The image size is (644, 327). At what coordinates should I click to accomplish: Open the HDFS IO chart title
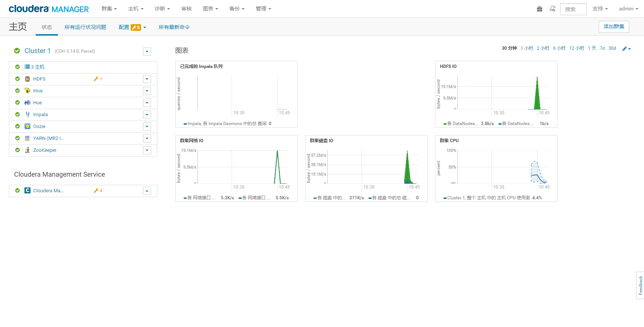pos(448,66)
